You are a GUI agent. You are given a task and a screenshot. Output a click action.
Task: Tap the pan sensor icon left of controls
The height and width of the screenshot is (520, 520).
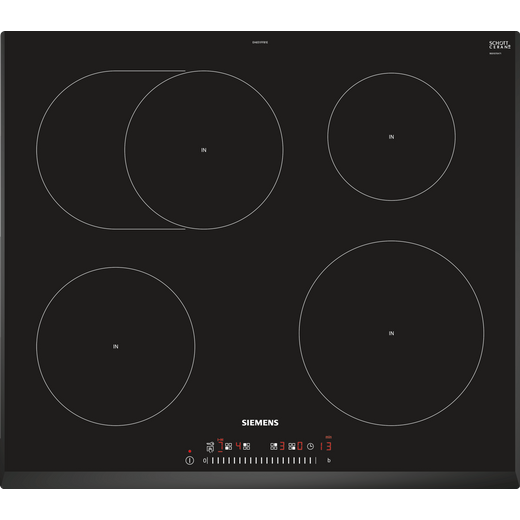pos(210,447)
